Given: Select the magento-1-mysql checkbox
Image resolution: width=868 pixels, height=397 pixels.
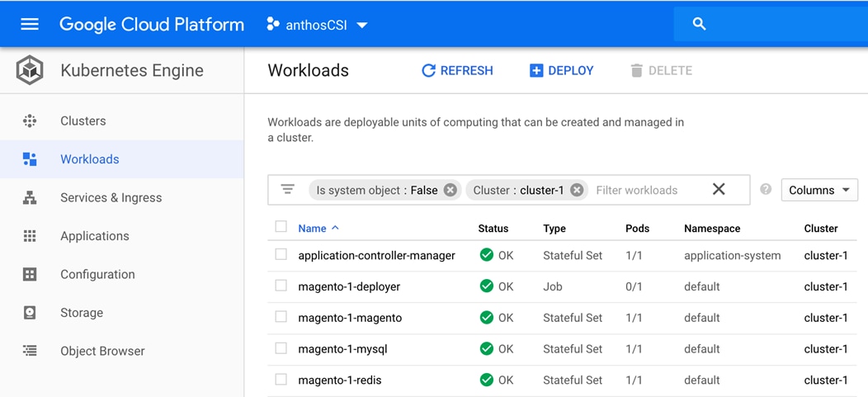Looking at the screenshot, I should [x=281, y=348].
